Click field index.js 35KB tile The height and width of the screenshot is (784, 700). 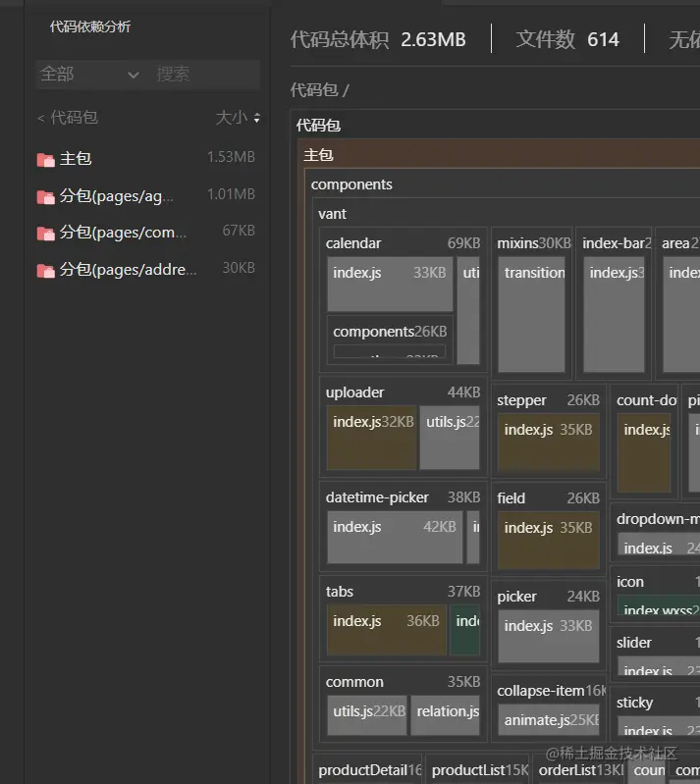tap(549, 540)
